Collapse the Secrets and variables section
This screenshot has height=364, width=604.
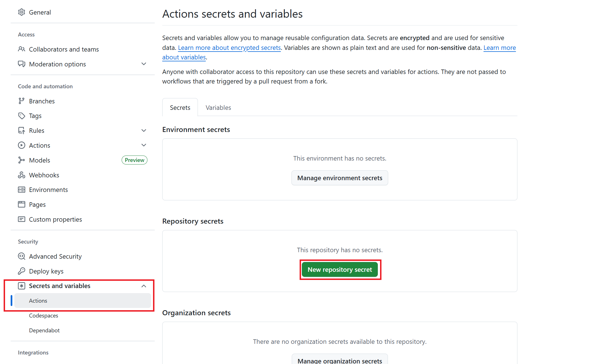coord(144,286)
